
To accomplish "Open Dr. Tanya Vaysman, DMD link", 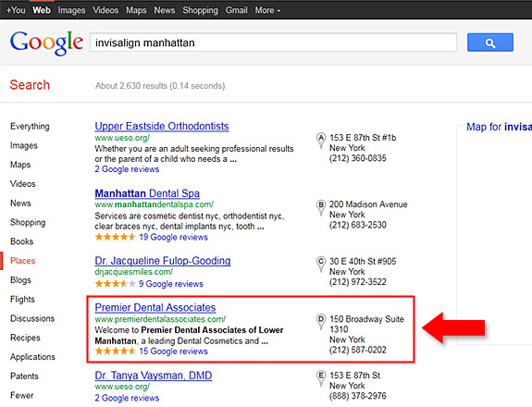I will coord(154,376).
